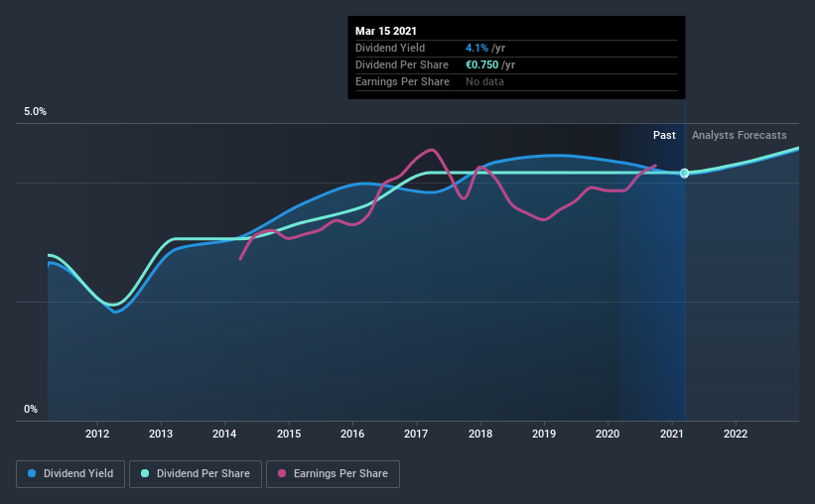Viewport: 815px width, 504px height.
Task: Click the tooltip 'Dividend Yield' row label
Action: 390,48
